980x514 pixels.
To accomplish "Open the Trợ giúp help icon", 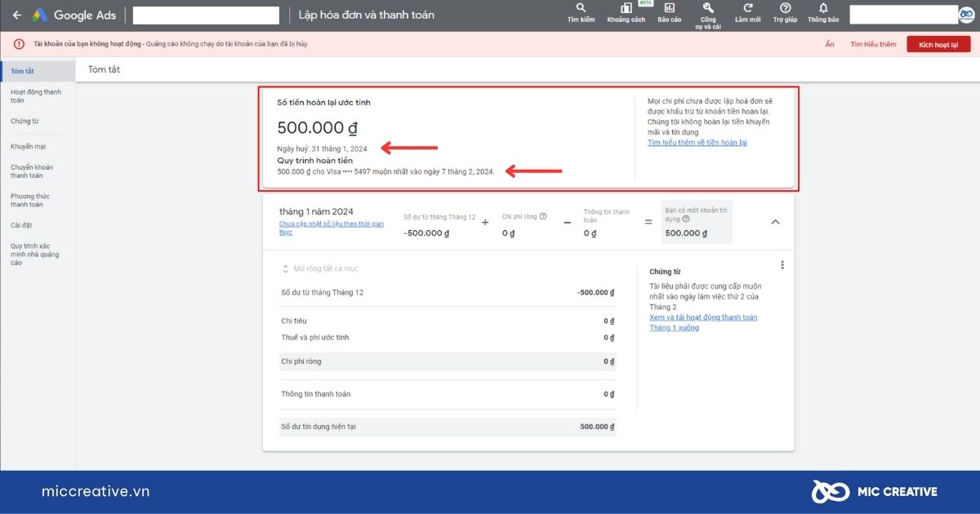I will [x=785, y=8].
